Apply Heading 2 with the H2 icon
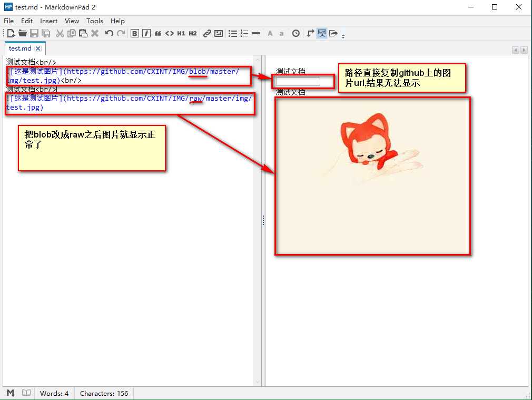The height and width of the screenshot is (400, 532). (x=193, y=33)
